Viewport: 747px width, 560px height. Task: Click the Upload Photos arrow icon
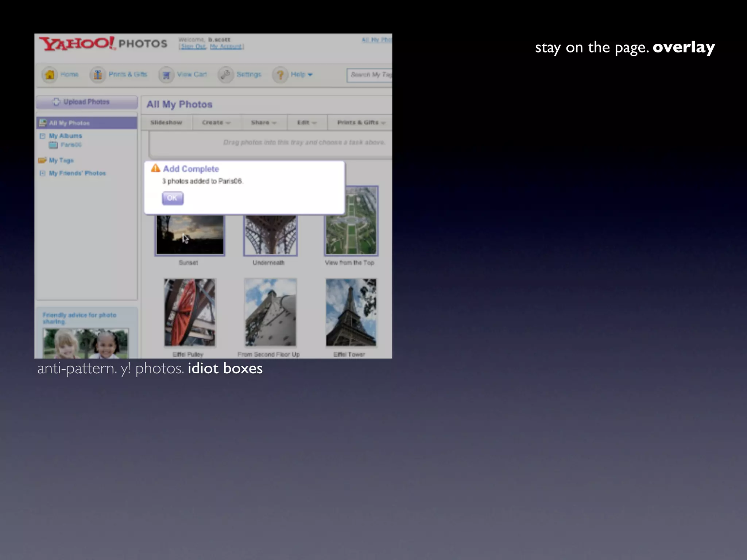point(56,102)
